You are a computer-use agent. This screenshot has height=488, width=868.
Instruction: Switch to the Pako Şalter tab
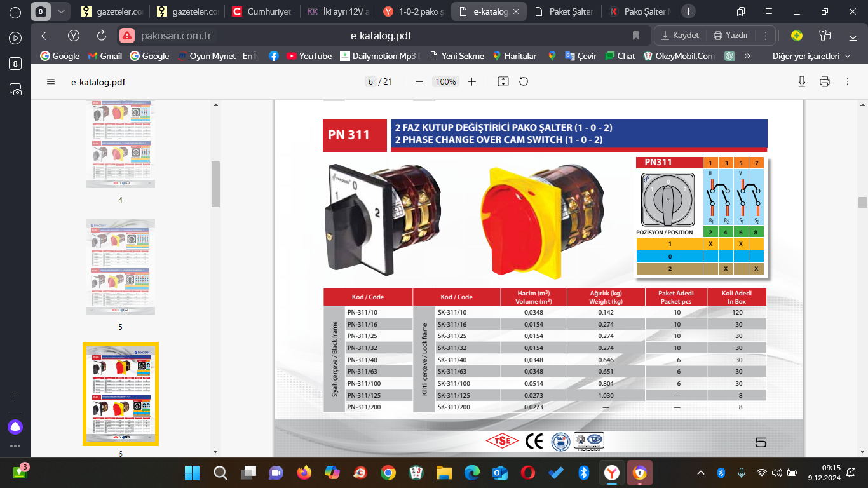tap(638, 11)
